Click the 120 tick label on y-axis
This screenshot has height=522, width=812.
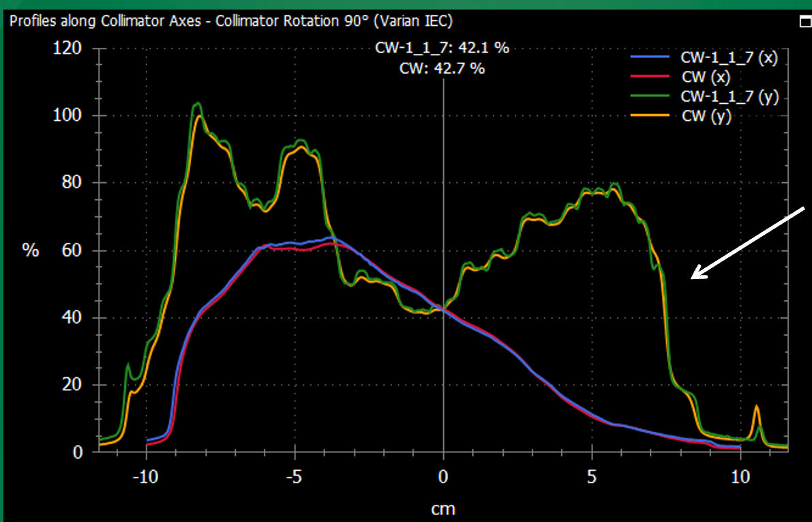[x=68, y=48]
